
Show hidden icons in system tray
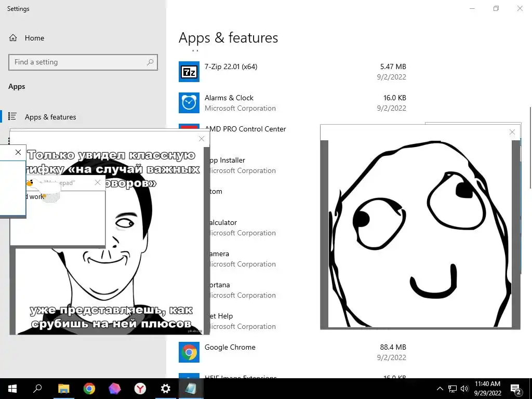click(440, 389)
